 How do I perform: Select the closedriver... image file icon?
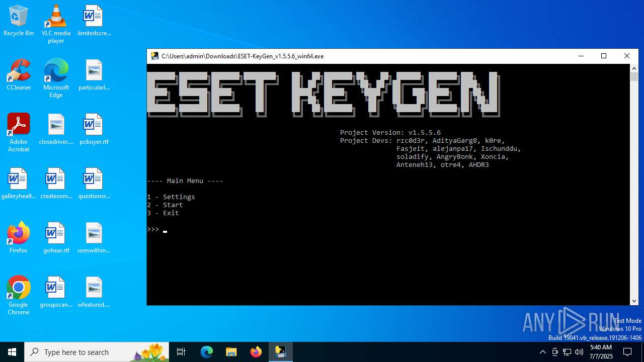point(56,129)
